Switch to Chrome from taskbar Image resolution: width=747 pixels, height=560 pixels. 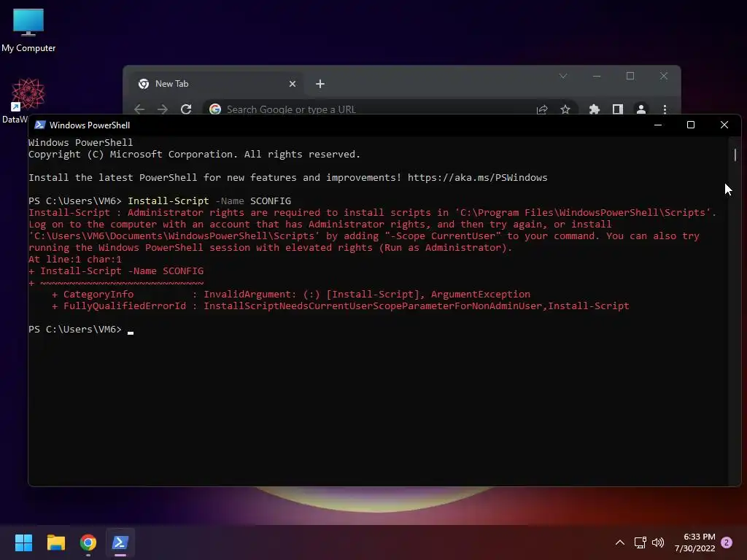click(88, 542)
